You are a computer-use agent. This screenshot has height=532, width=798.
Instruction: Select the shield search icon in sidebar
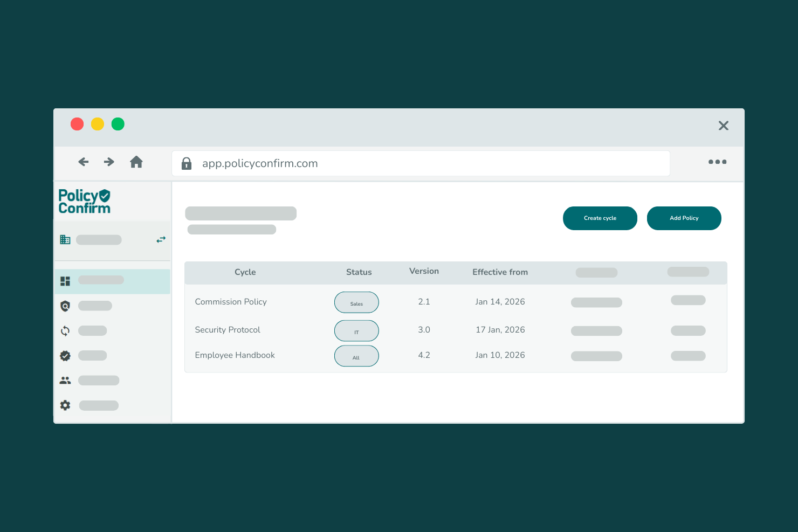(65, 306)
